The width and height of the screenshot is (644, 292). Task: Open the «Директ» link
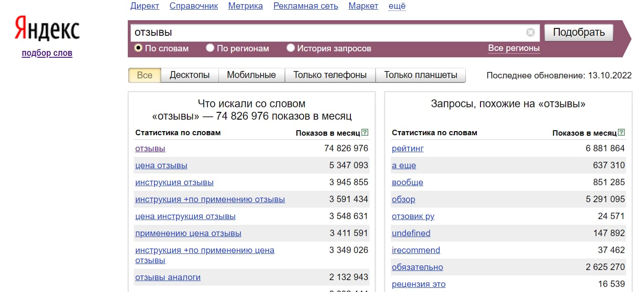(x=145, y=6)
